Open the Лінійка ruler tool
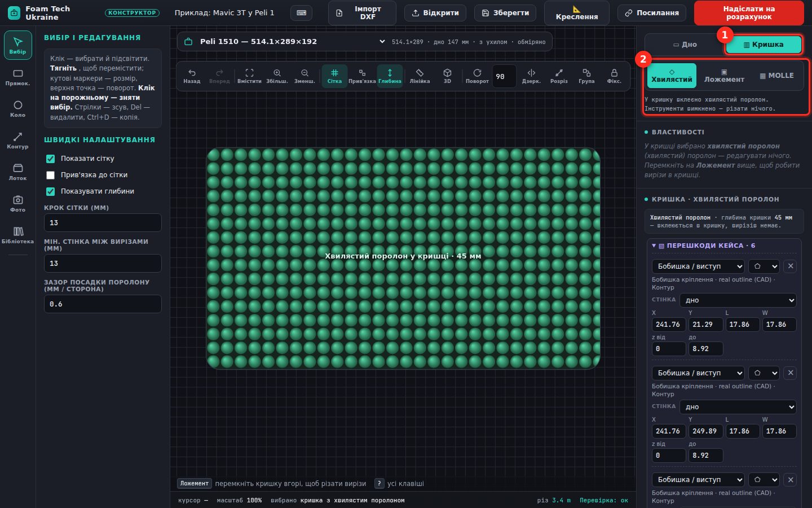 coord(420,76)
